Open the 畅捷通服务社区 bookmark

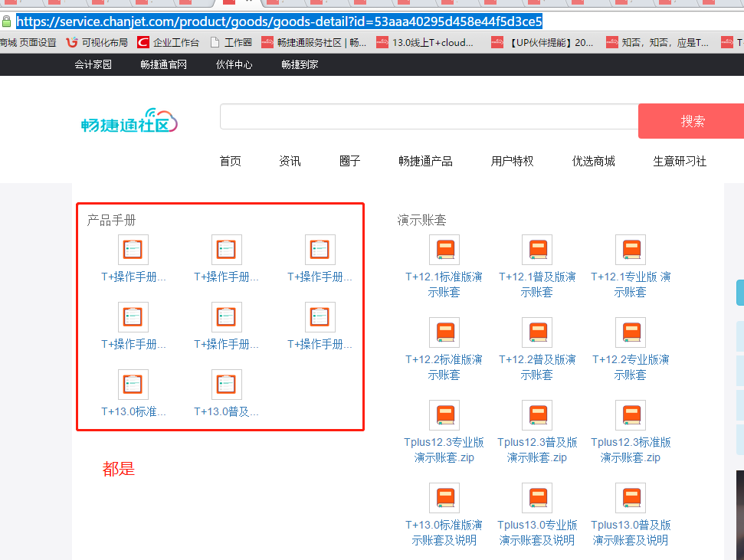(314, 43)
